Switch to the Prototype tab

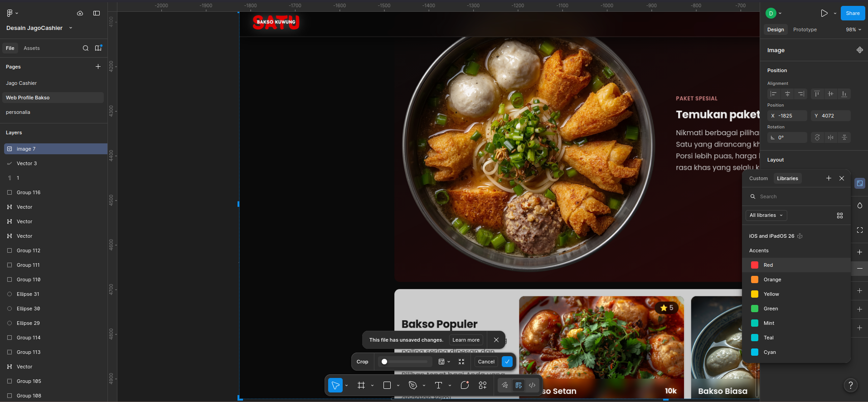tap(805, 29)
